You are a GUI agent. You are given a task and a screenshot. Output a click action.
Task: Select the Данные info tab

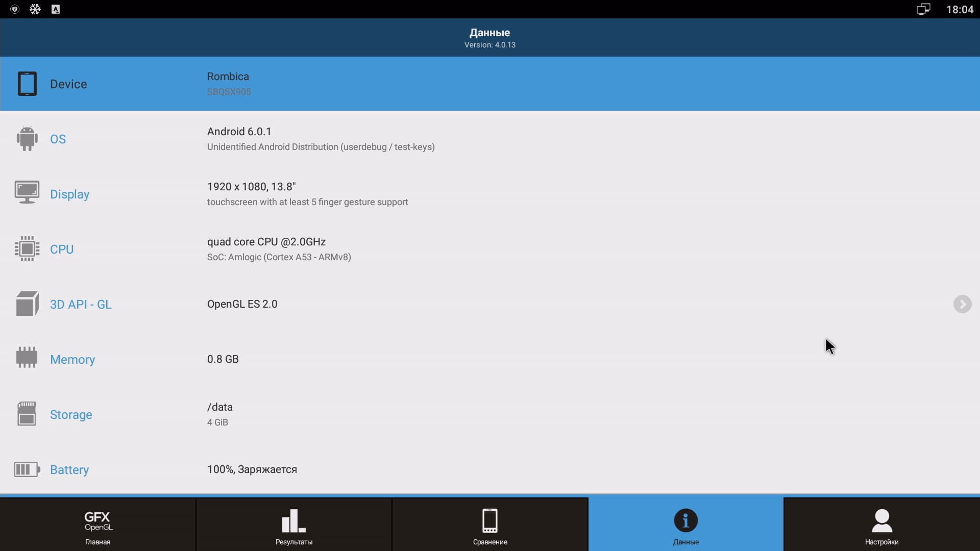pyautogui.click(x=685, y=525)
